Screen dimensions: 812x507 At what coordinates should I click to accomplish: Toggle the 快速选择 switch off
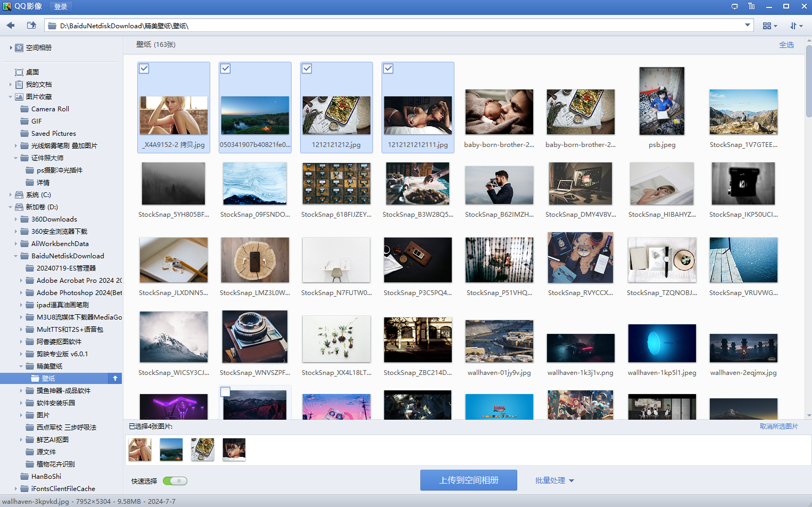[x=175, y=481]
